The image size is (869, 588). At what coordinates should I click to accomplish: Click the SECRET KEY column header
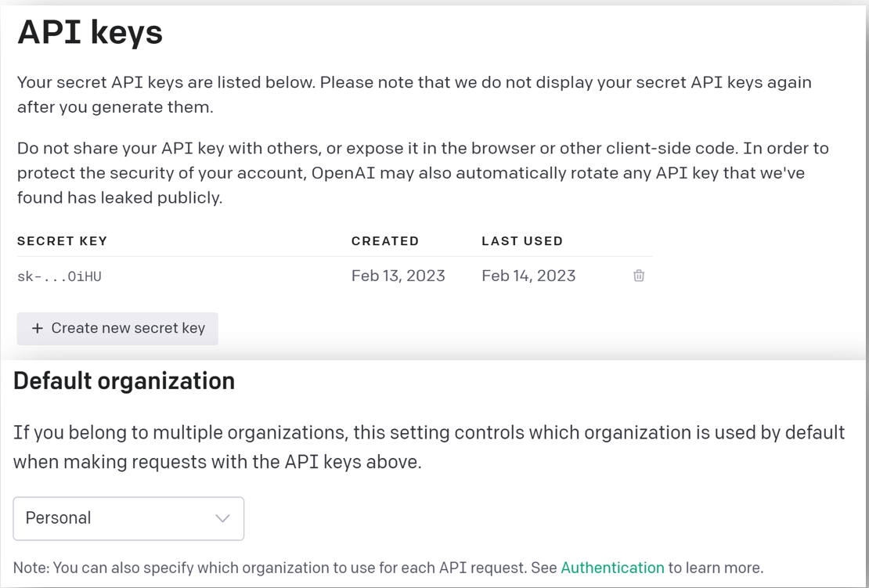[x=62, y=241]
